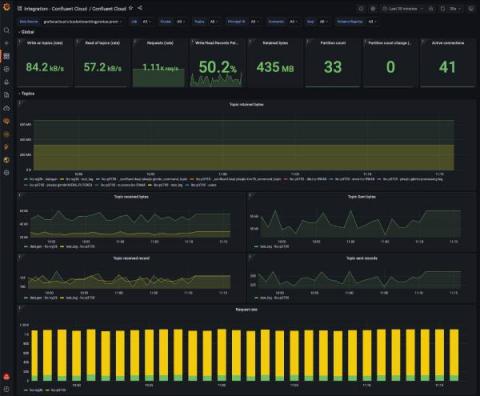Click the Topic received bytes panel title

click(x=131, y=197)
